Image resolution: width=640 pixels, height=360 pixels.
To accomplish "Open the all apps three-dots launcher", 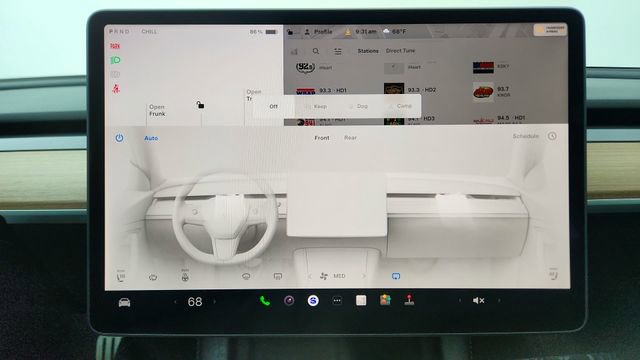I will (x=337, y=301).
